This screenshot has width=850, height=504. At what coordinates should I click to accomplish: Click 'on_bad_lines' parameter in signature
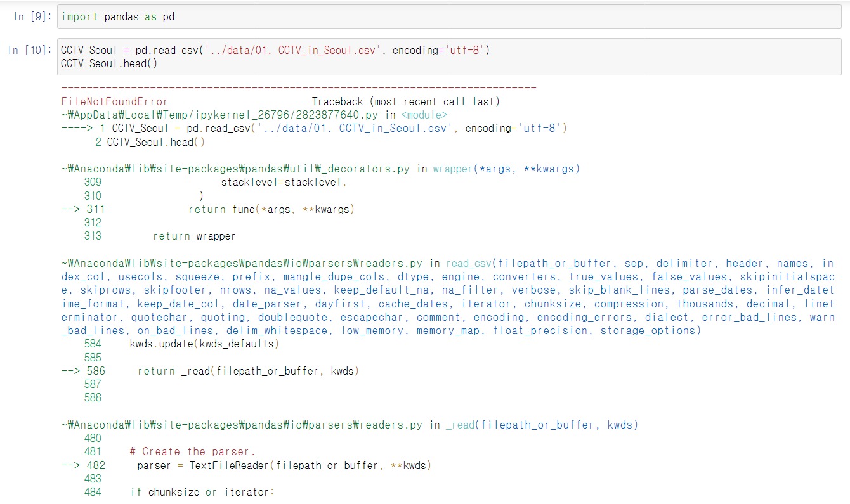pyautogui.click(x=175, y=330)
